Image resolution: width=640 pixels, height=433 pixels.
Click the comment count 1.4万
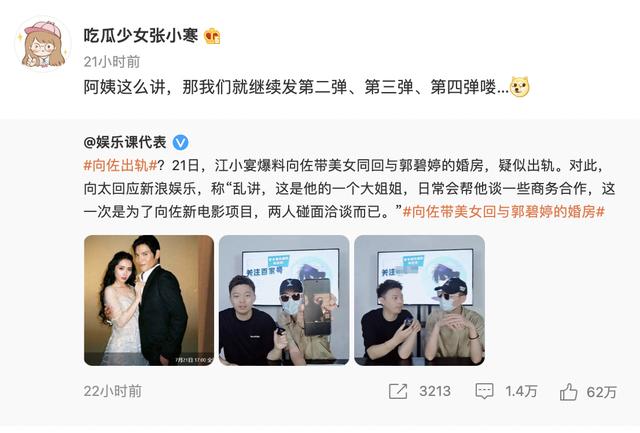pos(521,392)
